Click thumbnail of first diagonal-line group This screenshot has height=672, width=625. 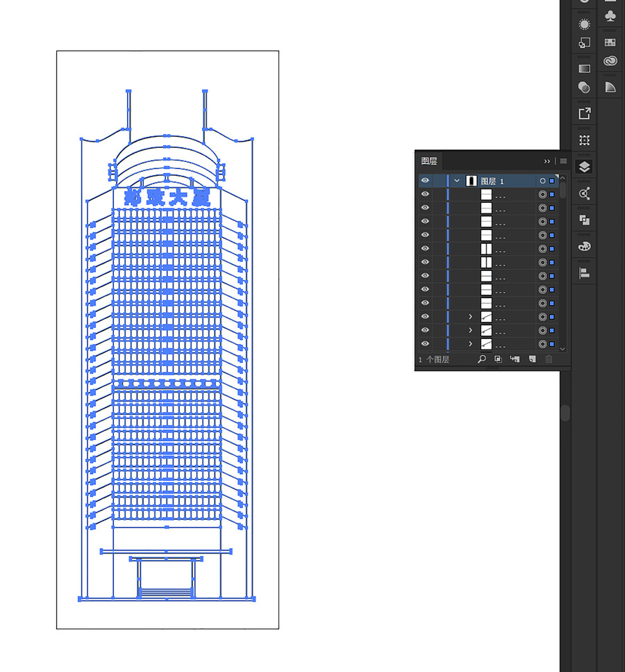tap(486, 317)
